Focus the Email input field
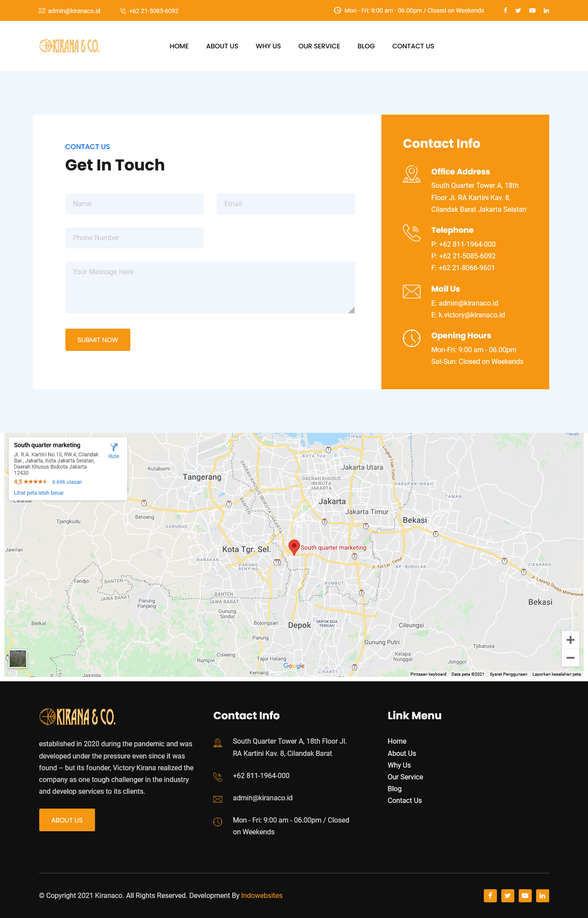This screenshot has width=588, height=918. pos(286,204)
